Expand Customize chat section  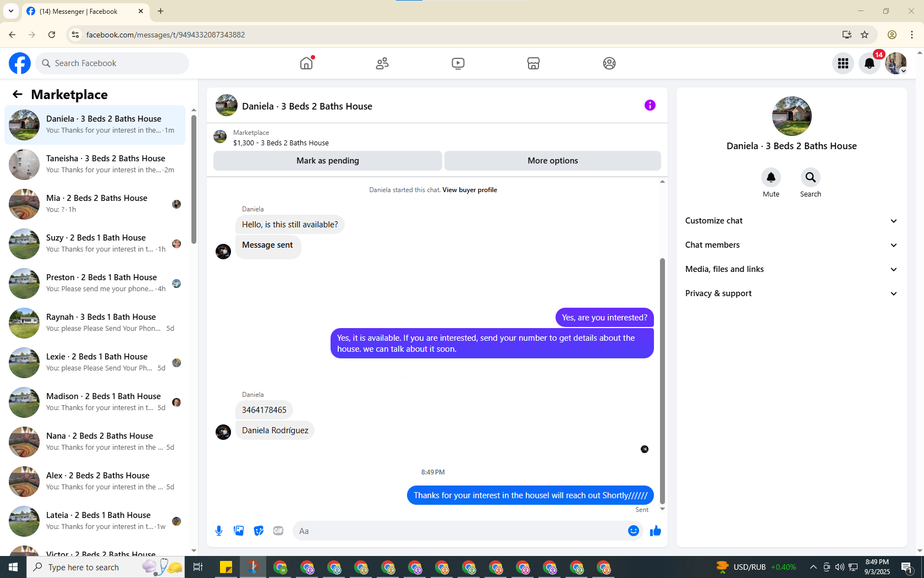click(x=791, y=221)
